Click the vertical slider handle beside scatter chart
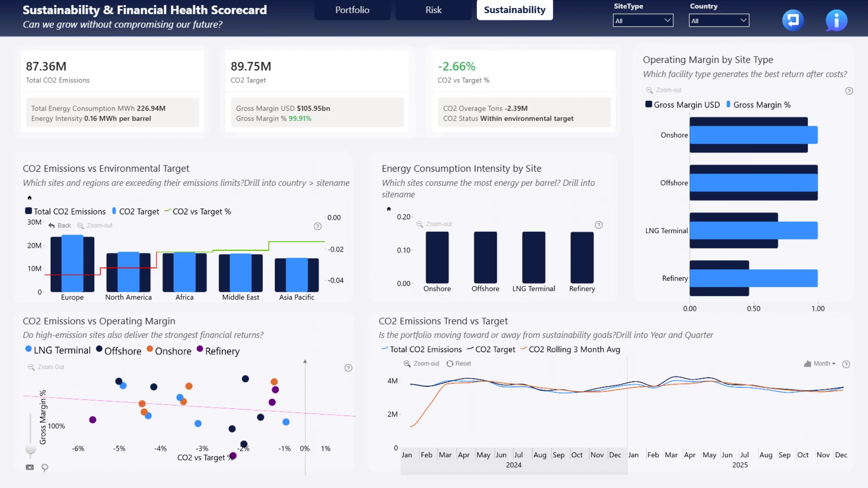Viewport: 868px width, 488px height. click(x=30, y=448)
